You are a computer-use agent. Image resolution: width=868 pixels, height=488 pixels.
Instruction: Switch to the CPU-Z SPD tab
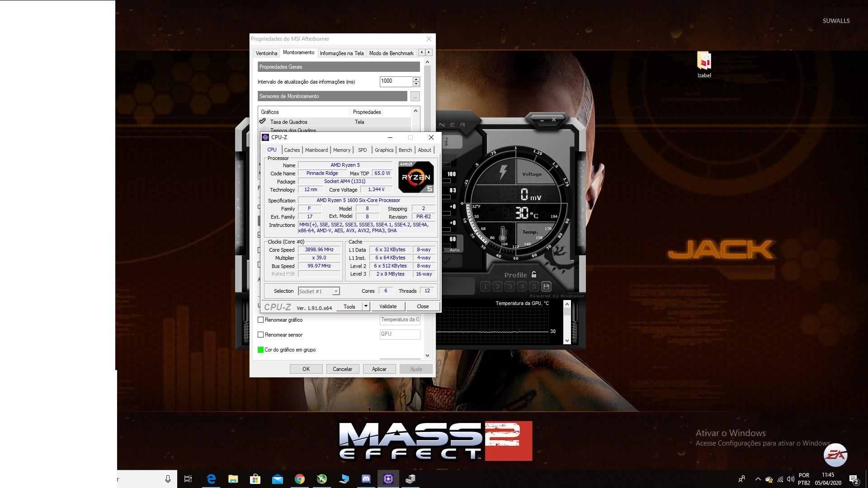click(363, 150)
